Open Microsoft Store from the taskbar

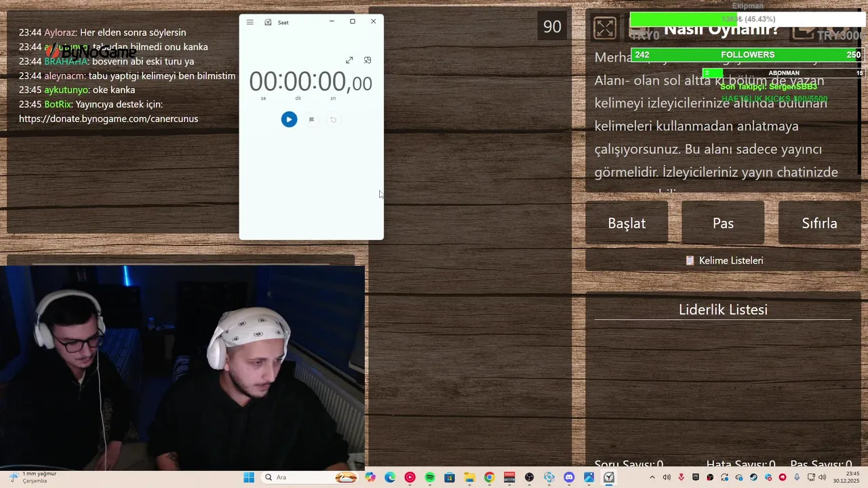coord(449,478)
